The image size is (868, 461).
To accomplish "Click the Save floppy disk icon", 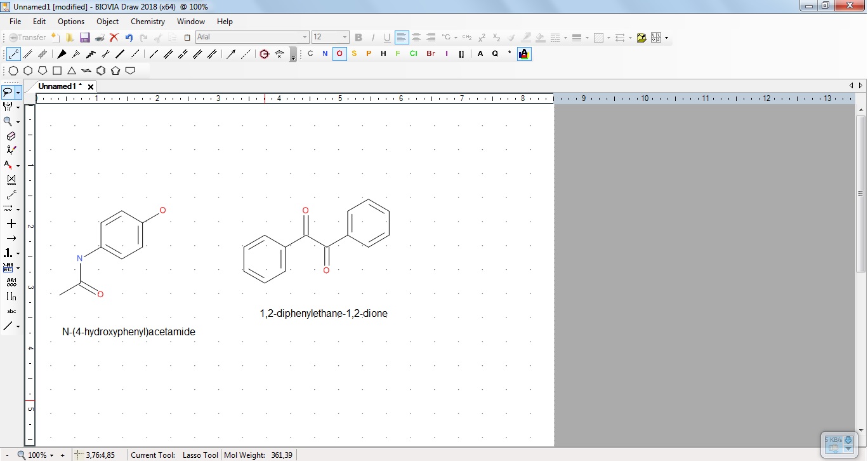I will [x=84, y=37].
